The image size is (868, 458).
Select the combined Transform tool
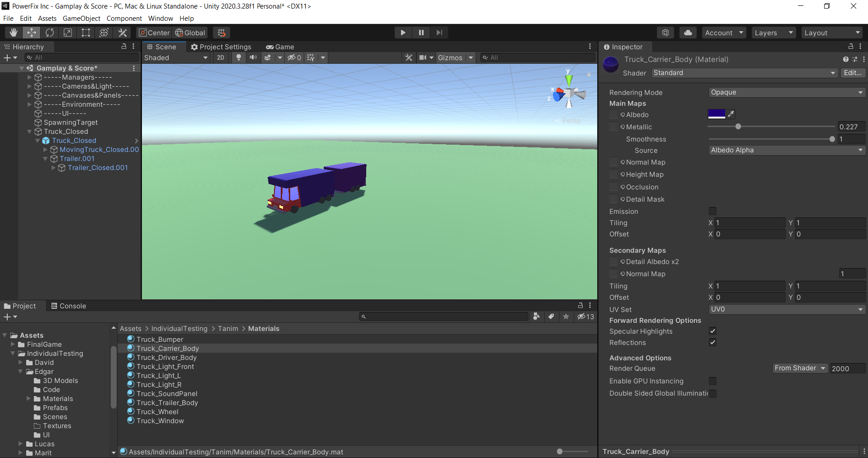coord(104,33)
